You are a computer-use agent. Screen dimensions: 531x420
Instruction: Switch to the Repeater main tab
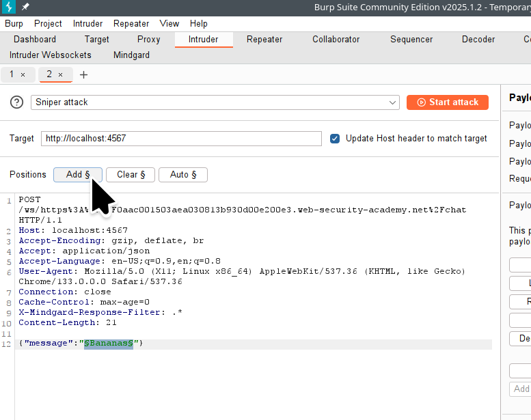point(264,40)
